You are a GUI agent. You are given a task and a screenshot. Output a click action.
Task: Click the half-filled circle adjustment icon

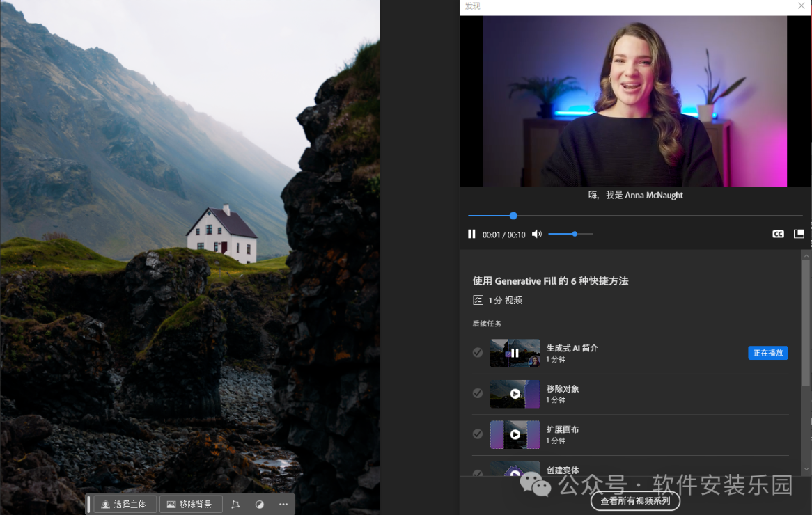[260, 505]
